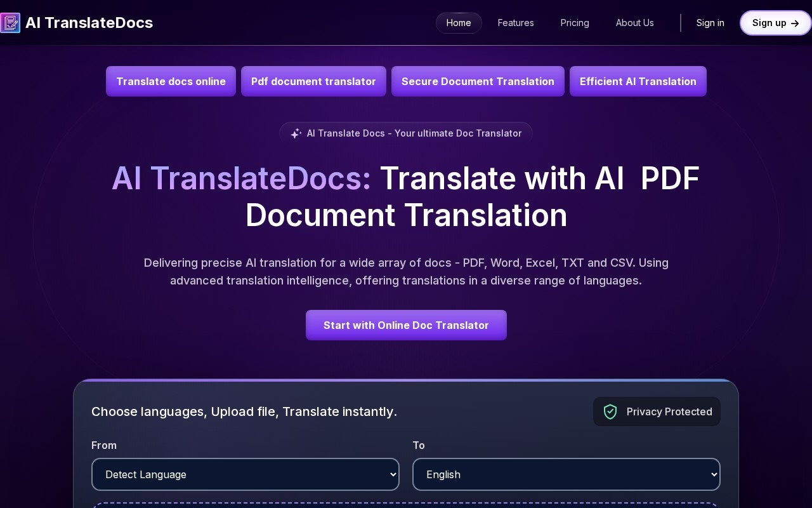Open the To language dropdown

(x=566, y=474)
